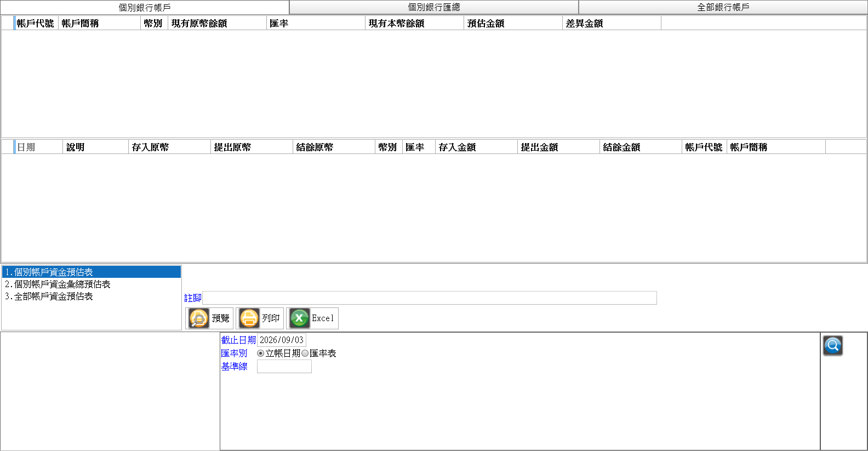This screenshot has width=868, height=451.
Task: Switch to the 個別銀行匯總 tab
Action: click(434, 7)
